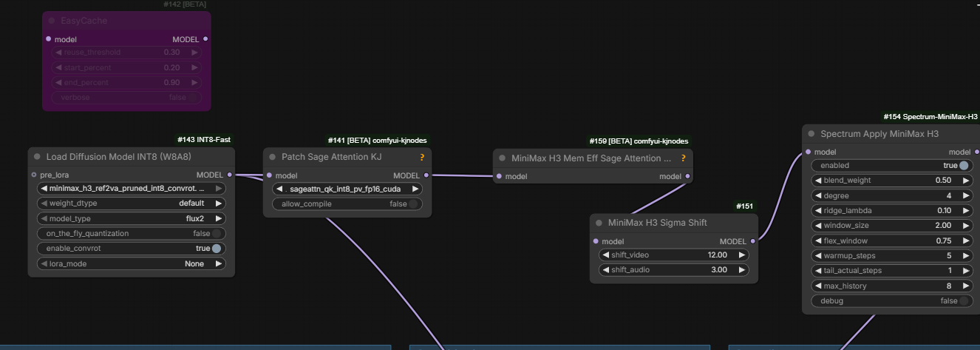Click pre_lora input socket on Load Diffusion Model
Image resolution: width=980 pixels, height=350 pixels.
(34, 175)
